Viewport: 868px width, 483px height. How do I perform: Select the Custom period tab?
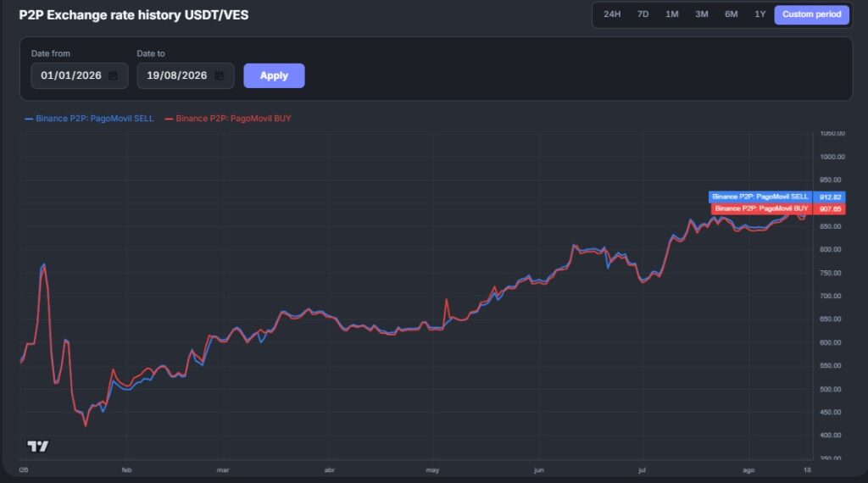811,14
